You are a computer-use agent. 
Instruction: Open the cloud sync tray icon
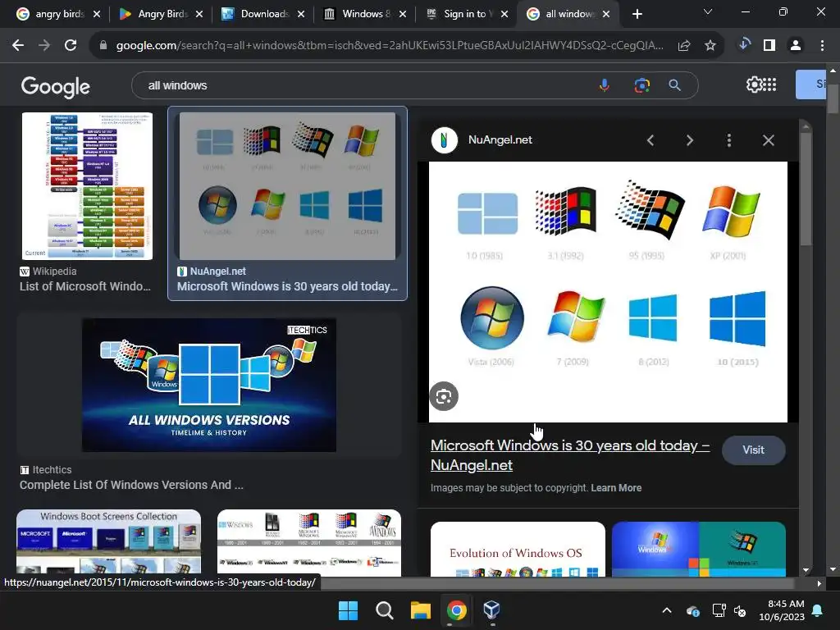[692, 610]
